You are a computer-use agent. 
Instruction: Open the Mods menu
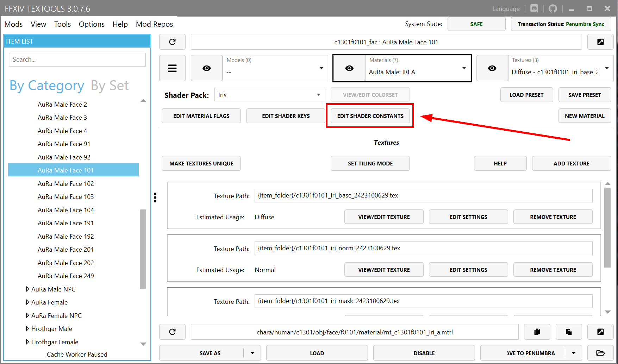13,24
